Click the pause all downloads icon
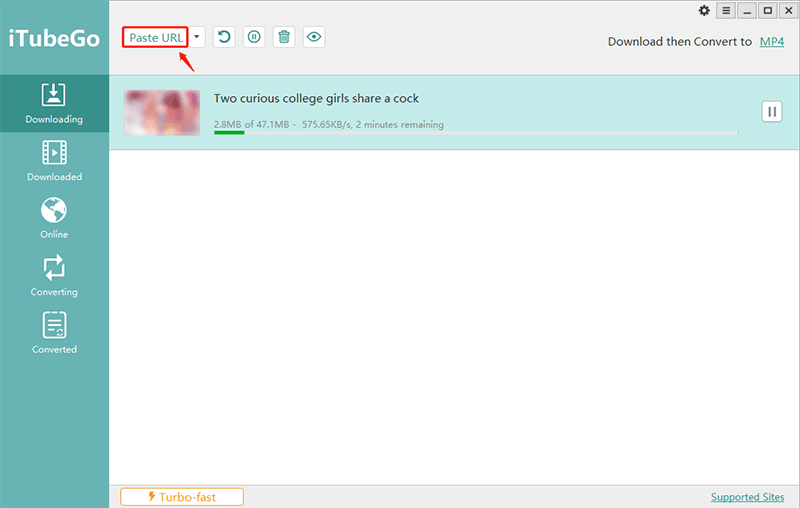Image resolution: width=800 pixels, height=508 pixels. click(254, 37)
